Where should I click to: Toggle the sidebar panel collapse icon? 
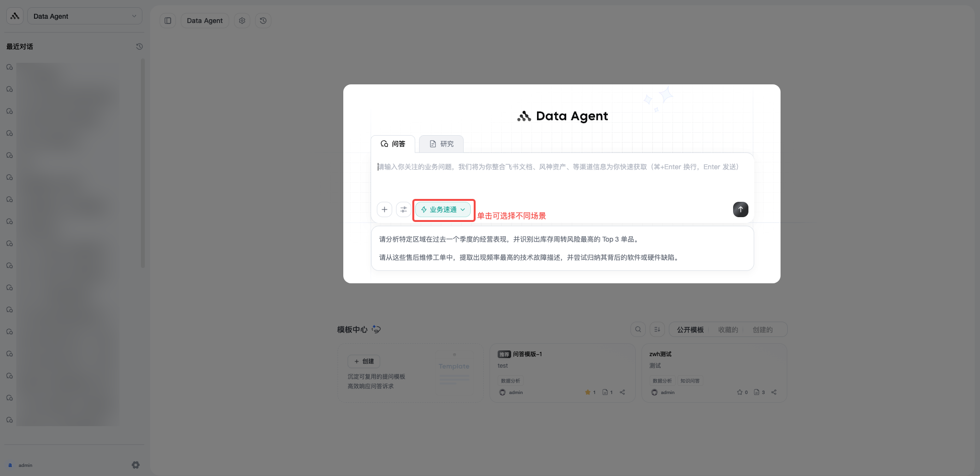[x=168, y=21]
